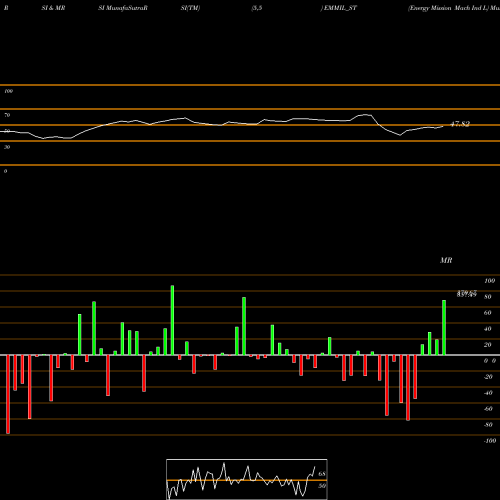Click the RSI axis label '30'

tap(7, 147)
